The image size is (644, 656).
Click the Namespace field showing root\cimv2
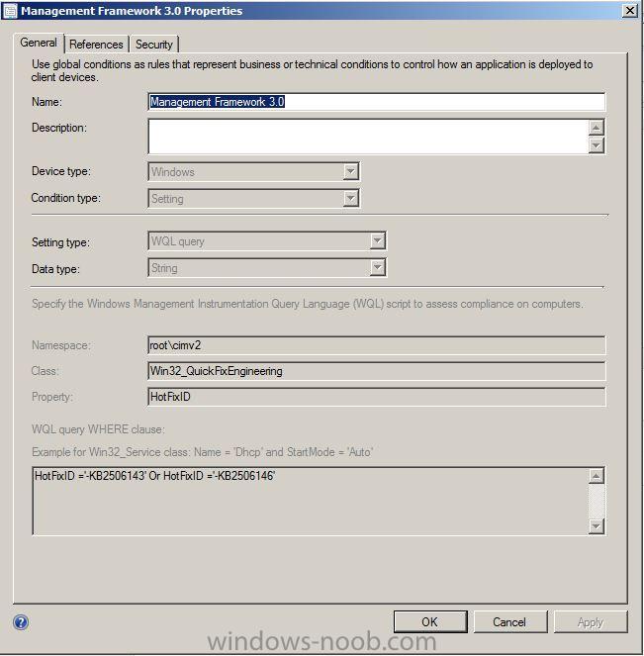(x=376, y=345)
